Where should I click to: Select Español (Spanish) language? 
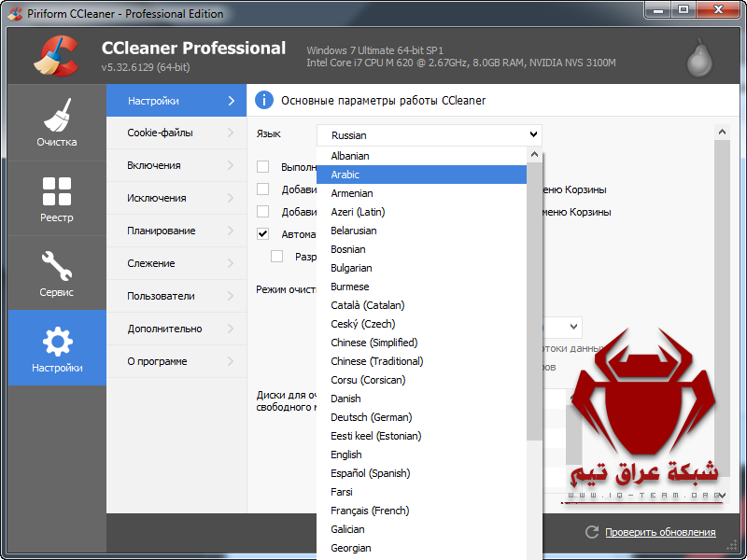(x=422, y=473)
